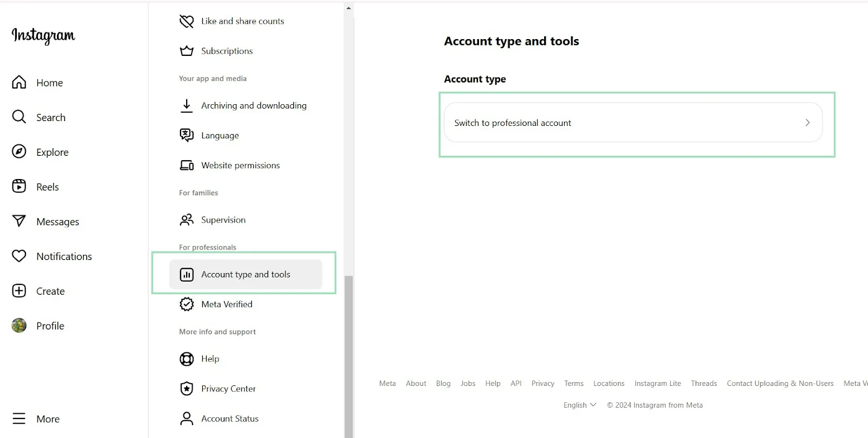Click the Like and share counts heart icon
Viewport: 868px width, 438px height.
(187, 21)
